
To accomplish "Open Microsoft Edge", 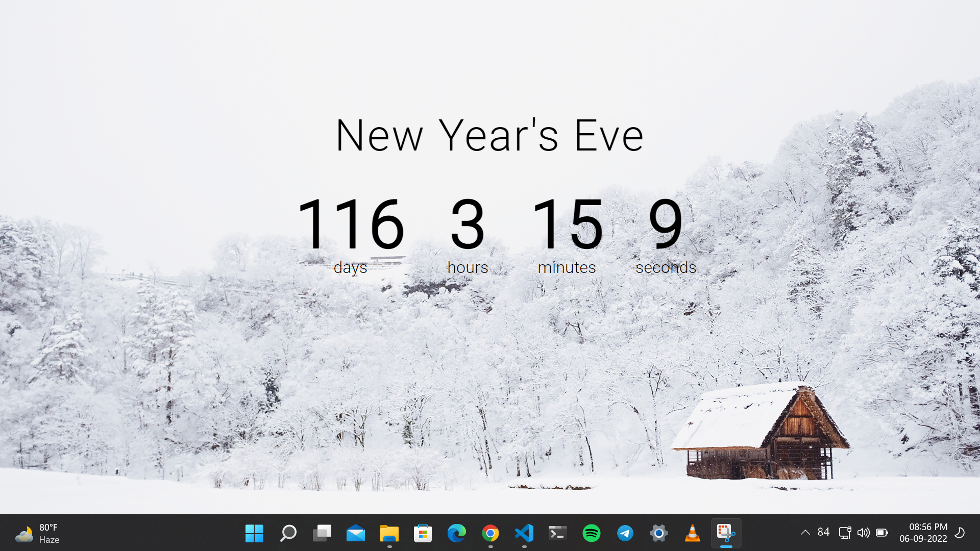I will 456,534.
